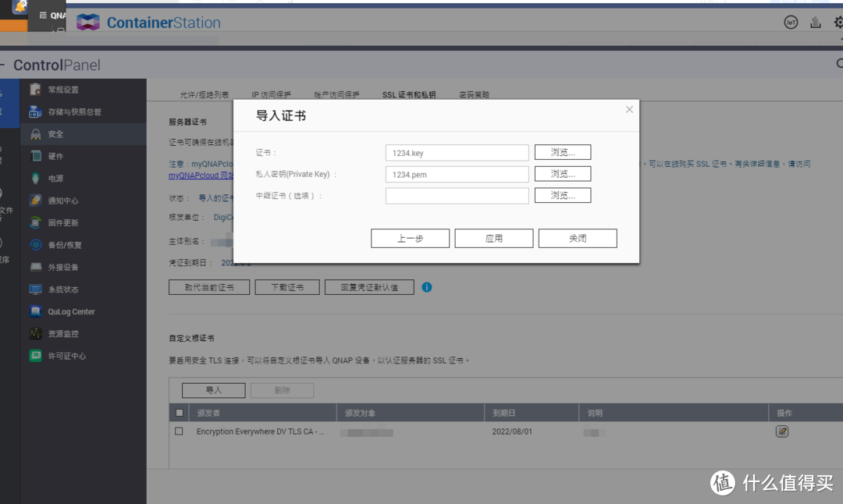
Task: Select the 硬件 (Hardware) sidebar icon
Action: pos(47,155)
